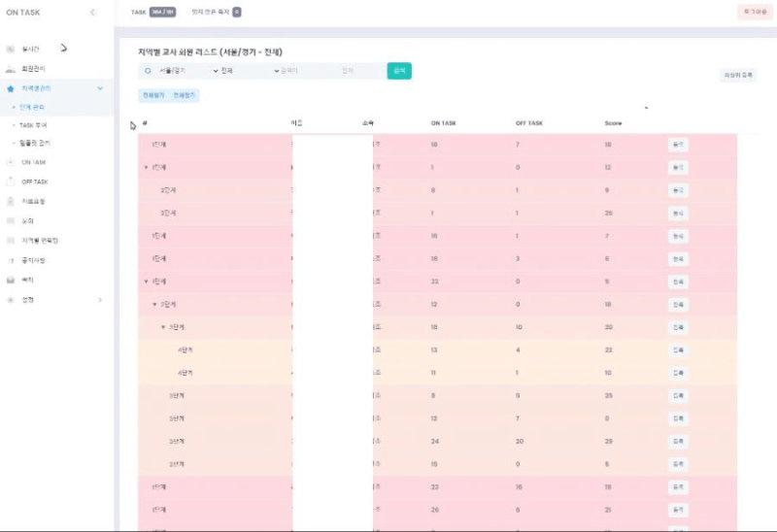Click the 전체열기 expand-all button
777x532 pixels.
click(x=153, y=95)
